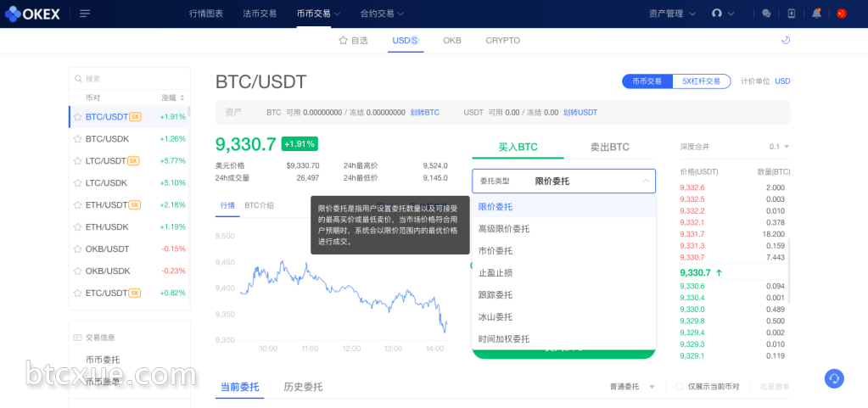The height and width of the screenshot is (408, 868).
Task: Click the 5X badge next to ETH/USDT
Action: 135,204
